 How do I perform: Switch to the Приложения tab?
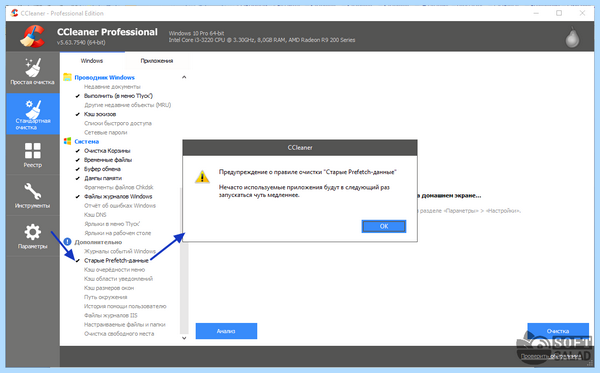(157, 60)
